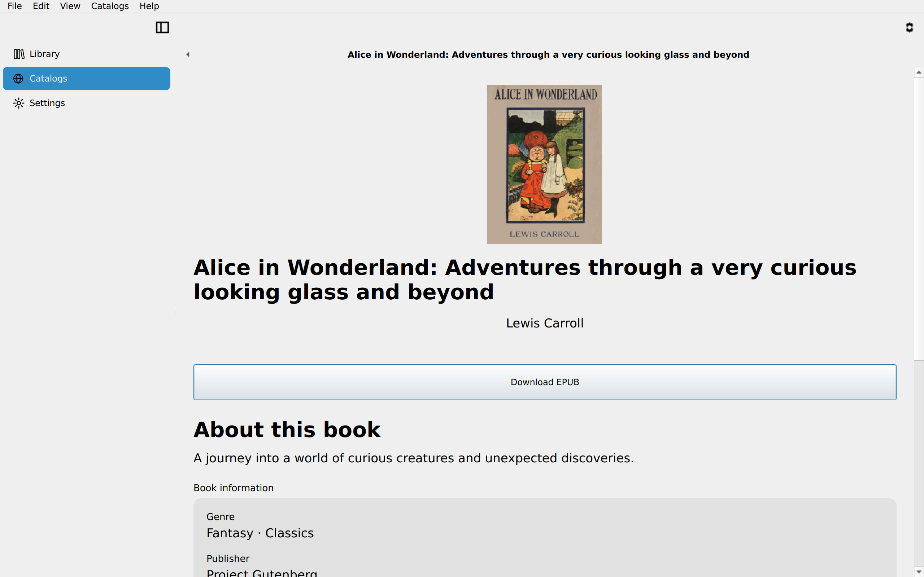Toggle the sidebar panel icon
Viewport: 924px width, 577px height.
[x=162, y=27]
